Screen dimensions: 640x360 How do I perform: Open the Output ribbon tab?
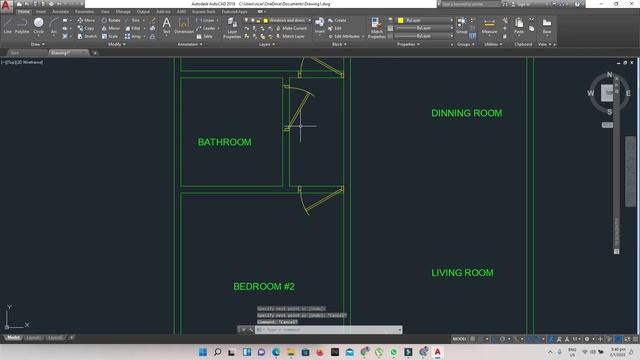pos(143,12)
